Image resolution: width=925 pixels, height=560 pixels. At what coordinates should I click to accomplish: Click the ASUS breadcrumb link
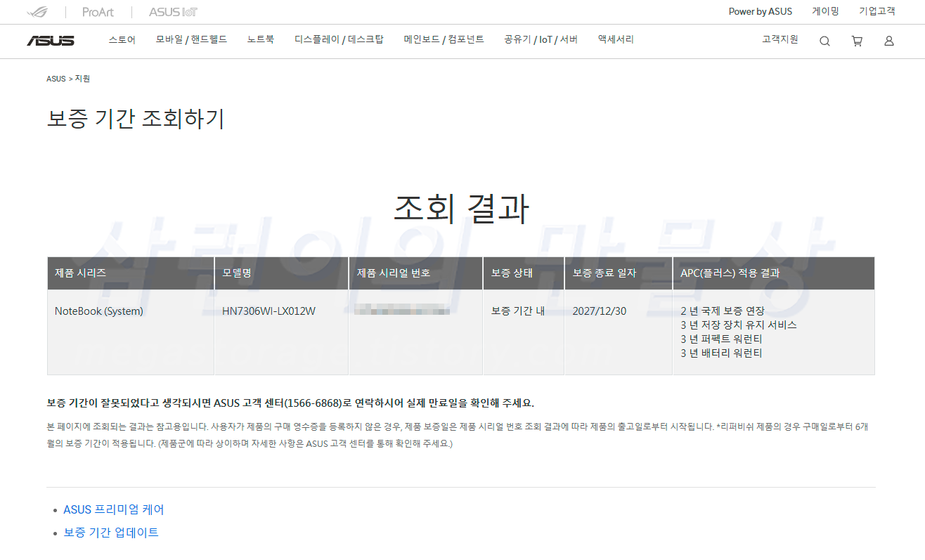[56, 79]
